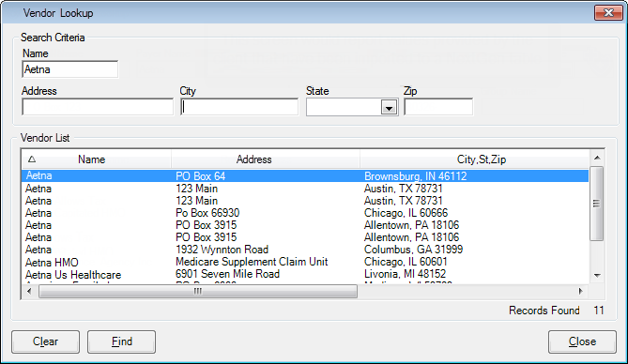The height and width of the screenshot is (364, 628).
Task: Click the Columbus, GA 31999 cell
Action: (413, 250)
